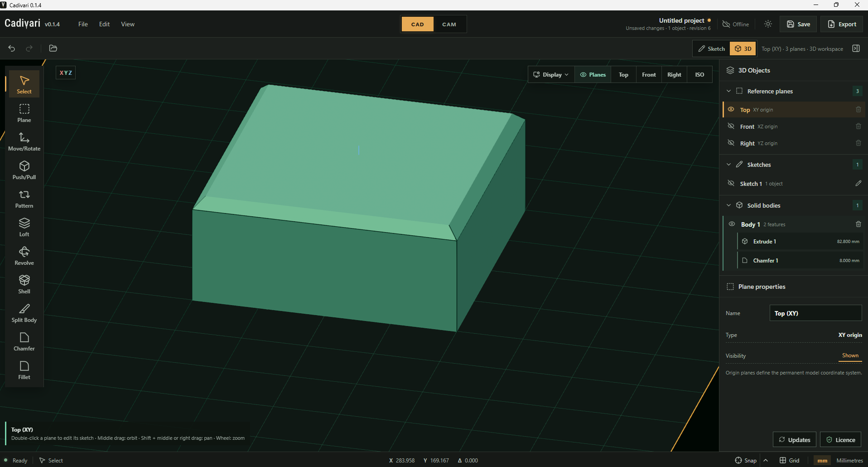Open the units selector showing mm

(x=822, y=461)
